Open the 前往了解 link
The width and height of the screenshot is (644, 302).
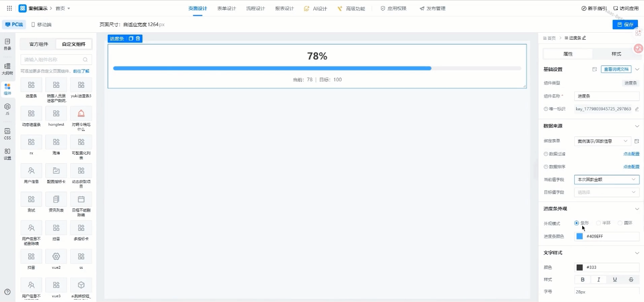pos(81,71)
